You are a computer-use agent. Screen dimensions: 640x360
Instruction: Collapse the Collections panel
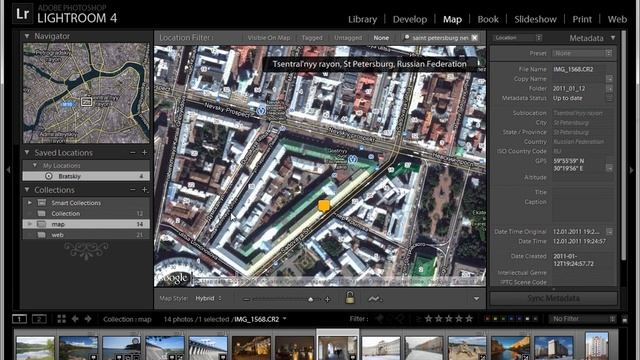27,190
